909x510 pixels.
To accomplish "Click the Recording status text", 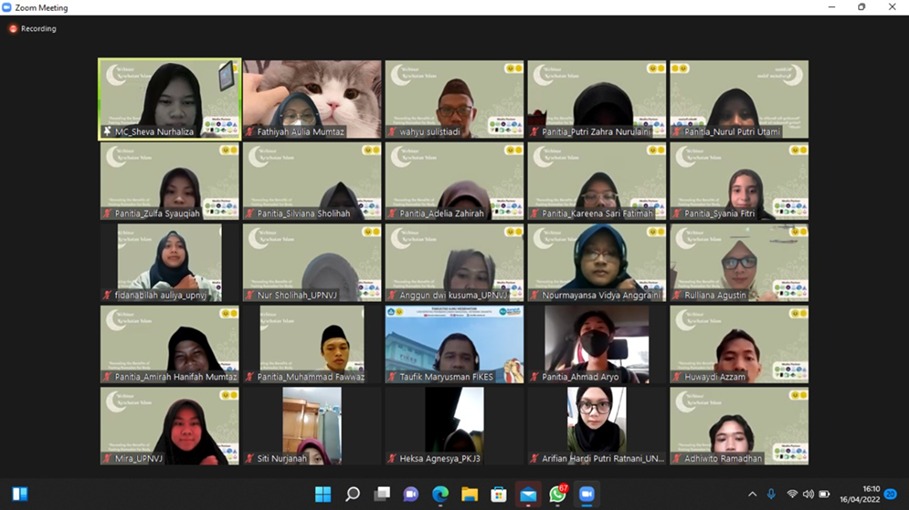I will 38,29.
